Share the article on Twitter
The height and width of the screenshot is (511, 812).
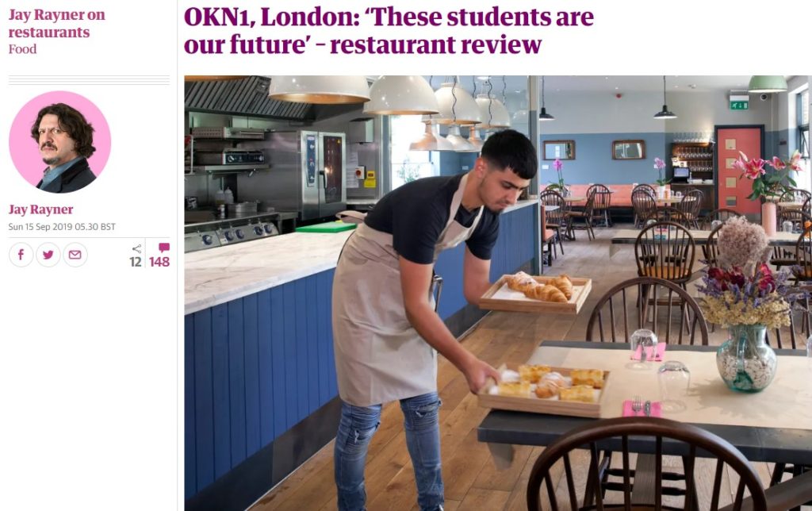coord(48,255)
